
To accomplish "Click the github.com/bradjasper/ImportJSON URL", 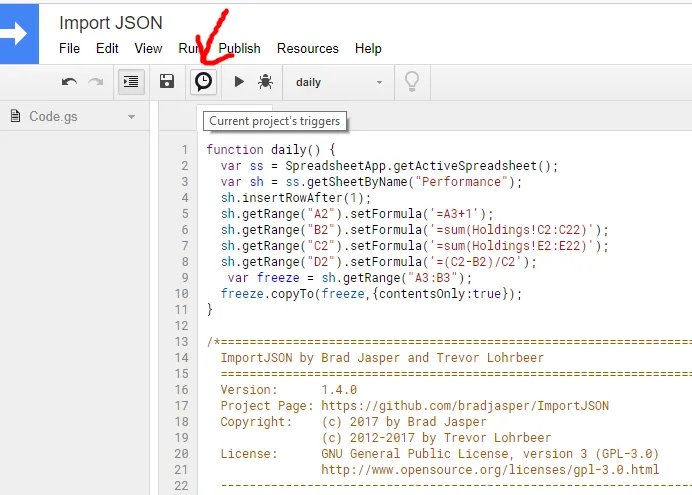I will point(465,406).
